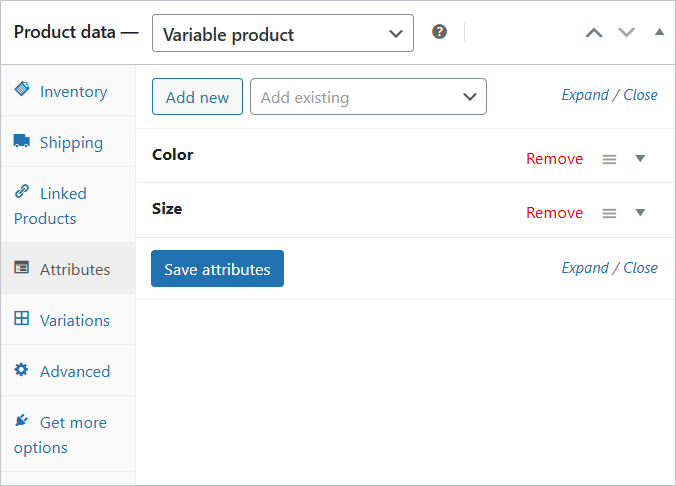
Task: Click the Get more options plug icon
Action: click(21, 420)
